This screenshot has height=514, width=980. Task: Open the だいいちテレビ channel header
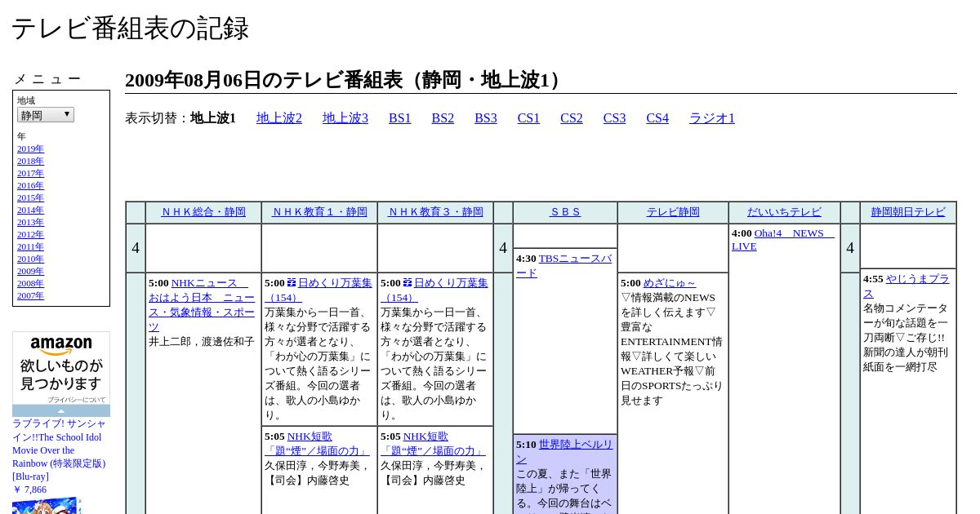click(784, 212)
